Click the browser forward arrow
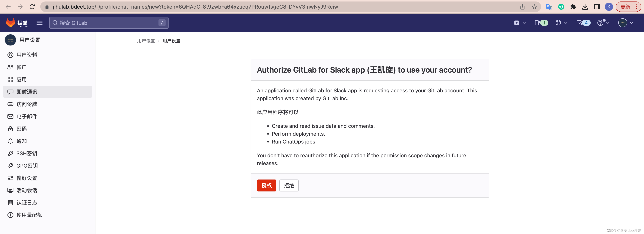Image resolution: width=644 pixels, height=234 pixels. coord(20,7)
